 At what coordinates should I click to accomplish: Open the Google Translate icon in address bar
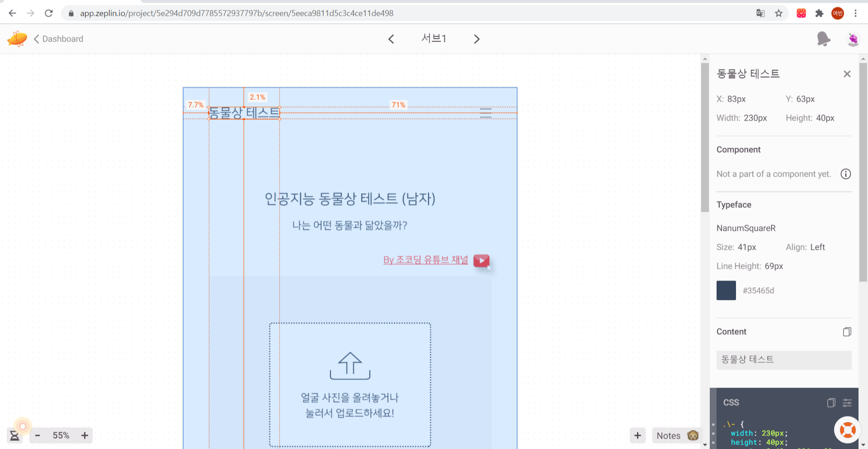tap(760, 13)
